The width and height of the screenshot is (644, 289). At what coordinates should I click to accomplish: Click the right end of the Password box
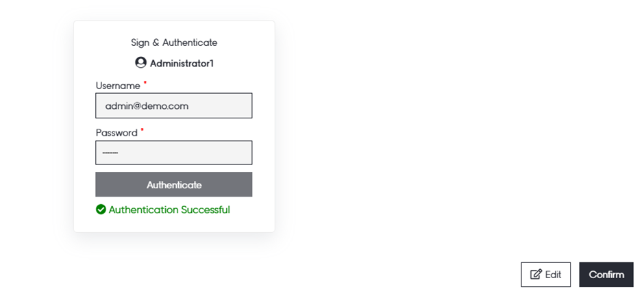tap(243, 153)
